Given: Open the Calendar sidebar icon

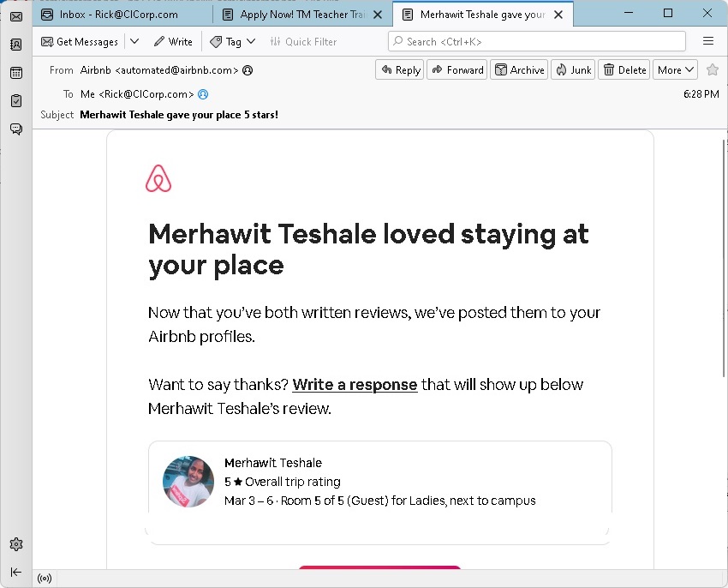Looking at the screenshot, I should tap(16, 73).
